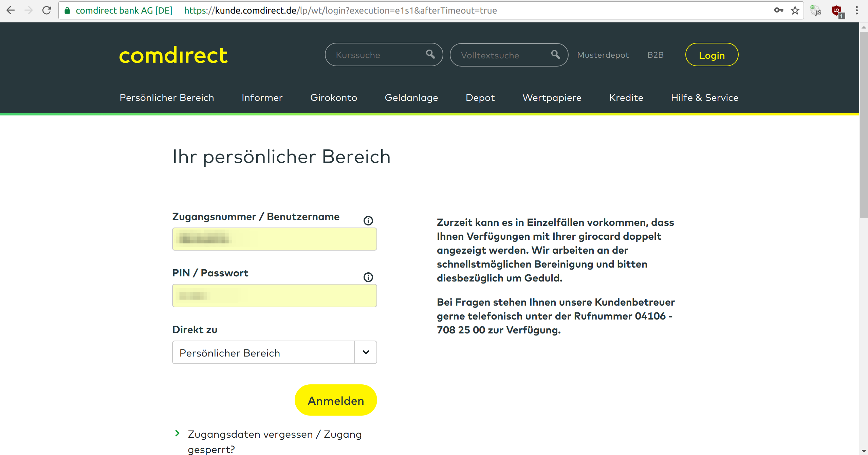The width and height of the screenshot is (868, 455).
Task: Click the Login button
Action: tap(712, 55)
